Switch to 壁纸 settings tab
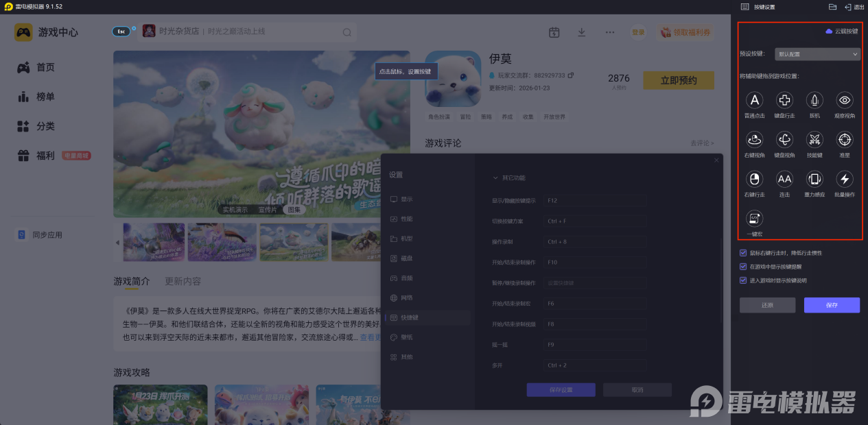The image size is (868, 425). (x=406, y=337)
